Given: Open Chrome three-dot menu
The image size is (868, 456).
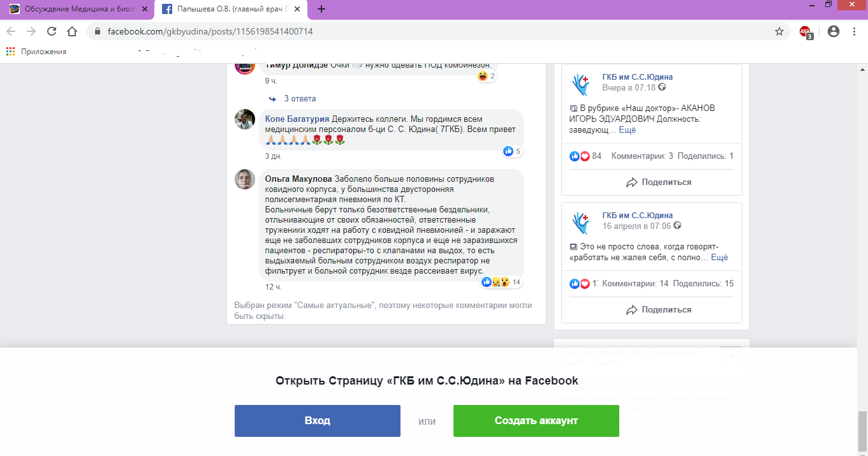Looking at the screenshot, I should point(855,31).
